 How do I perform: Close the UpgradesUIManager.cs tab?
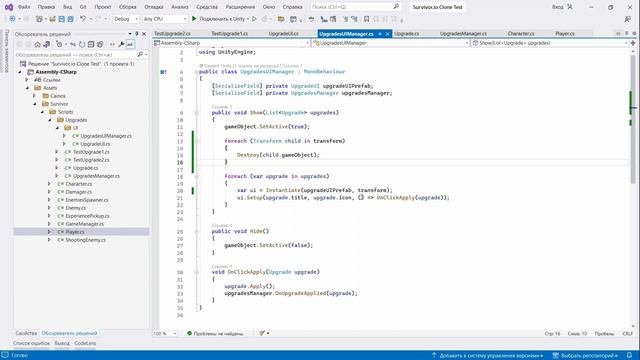[388, 34]
